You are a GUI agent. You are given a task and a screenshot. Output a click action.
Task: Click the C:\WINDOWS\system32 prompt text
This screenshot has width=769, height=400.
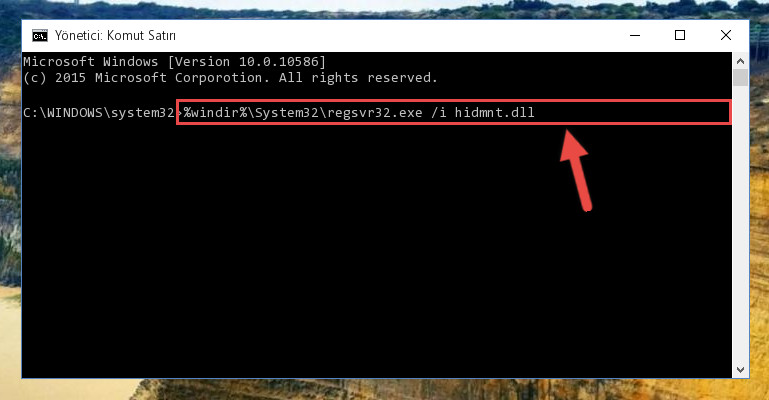(99, 113)
